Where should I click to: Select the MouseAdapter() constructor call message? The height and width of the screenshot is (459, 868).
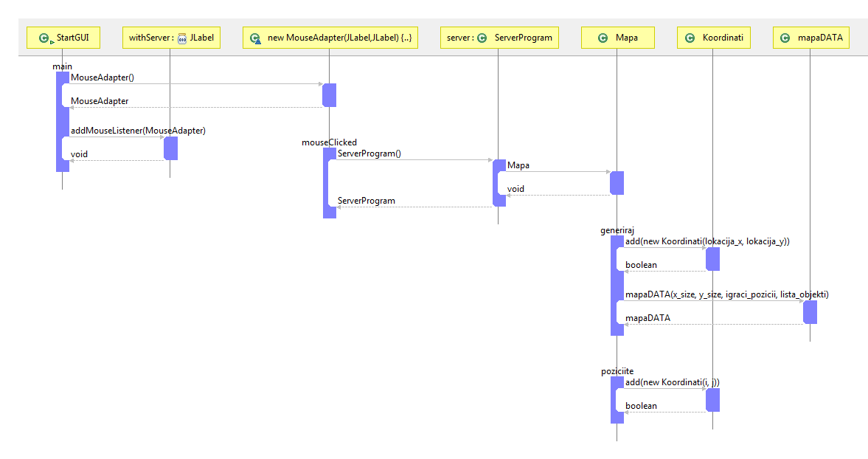[x=102, y=77]
